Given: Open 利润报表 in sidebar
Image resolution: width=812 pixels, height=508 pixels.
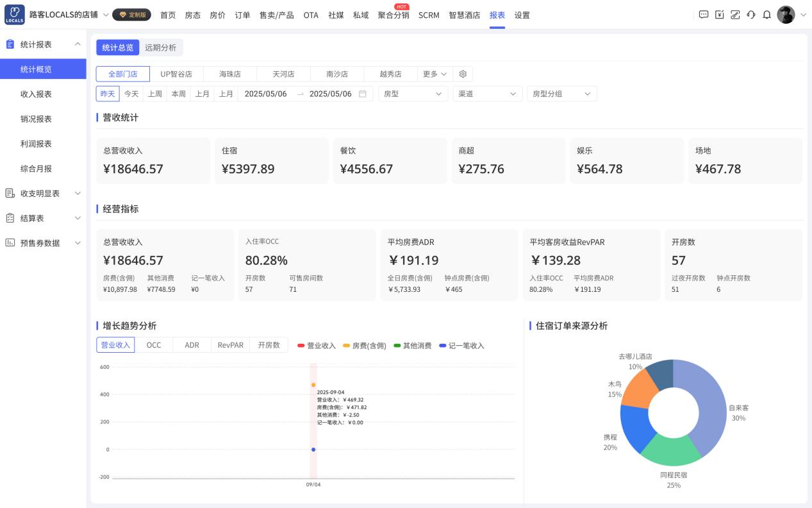Looking at the screenshot, I should coord(43,144).
